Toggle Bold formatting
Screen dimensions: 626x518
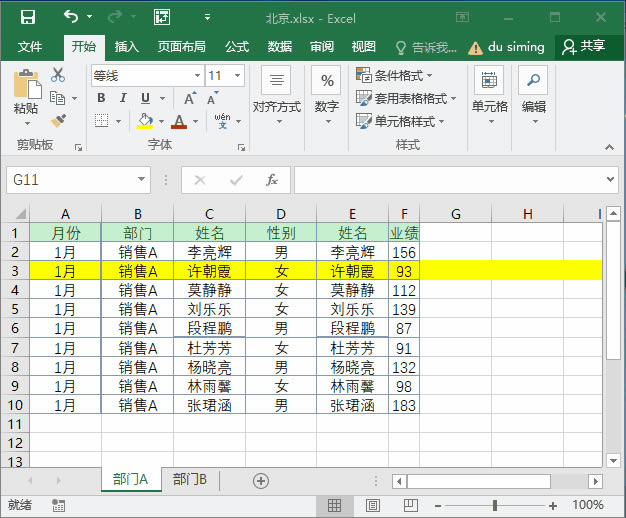click(101, 98)
